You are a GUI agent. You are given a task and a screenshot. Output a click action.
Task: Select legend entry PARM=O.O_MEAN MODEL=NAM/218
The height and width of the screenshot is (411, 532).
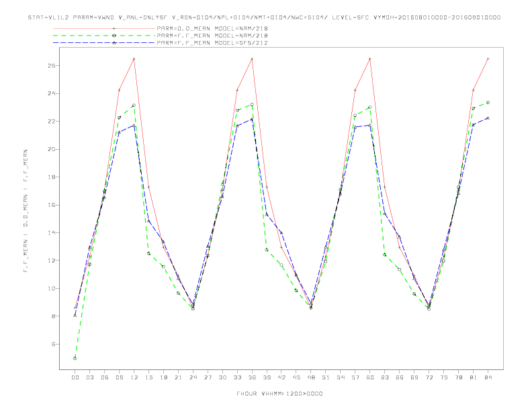(212, 28)
